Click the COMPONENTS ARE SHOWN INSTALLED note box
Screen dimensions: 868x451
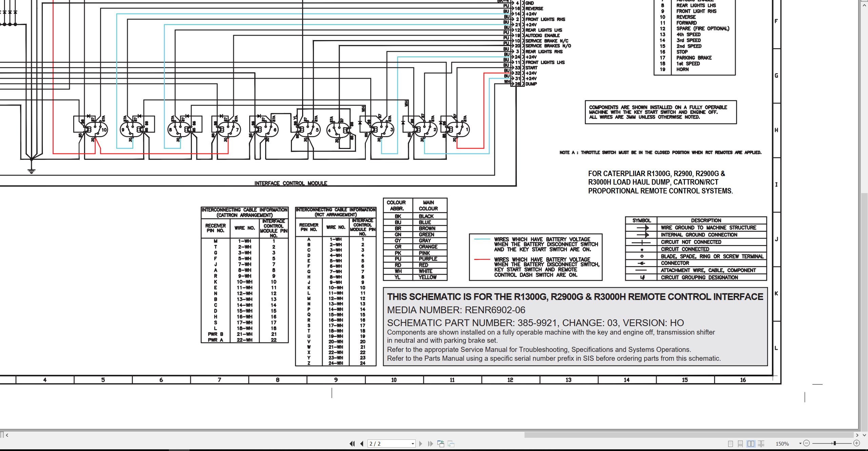click(660, 112)
